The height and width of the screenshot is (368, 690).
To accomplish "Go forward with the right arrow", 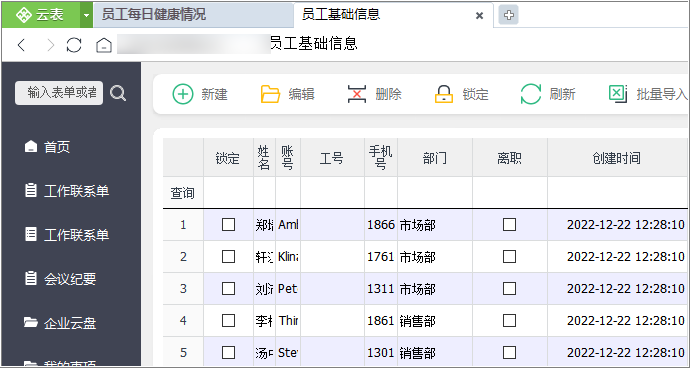I will 51,44.
